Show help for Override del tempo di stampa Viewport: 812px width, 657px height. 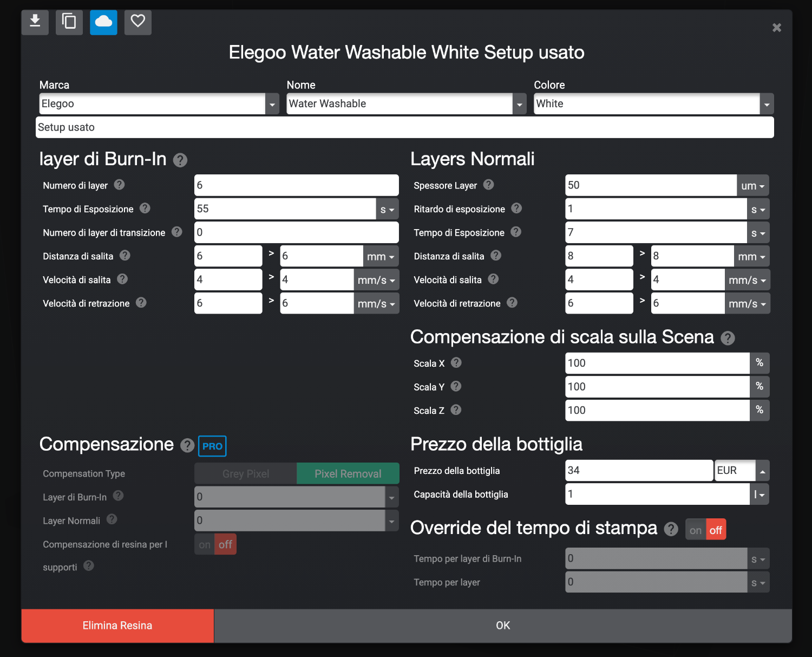(671, 529)
